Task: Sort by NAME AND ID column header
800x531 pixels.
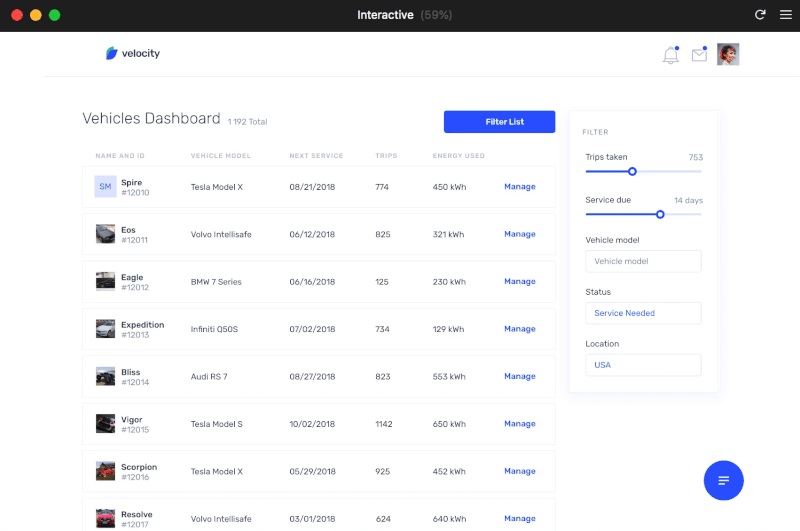Action: point(120,156)
